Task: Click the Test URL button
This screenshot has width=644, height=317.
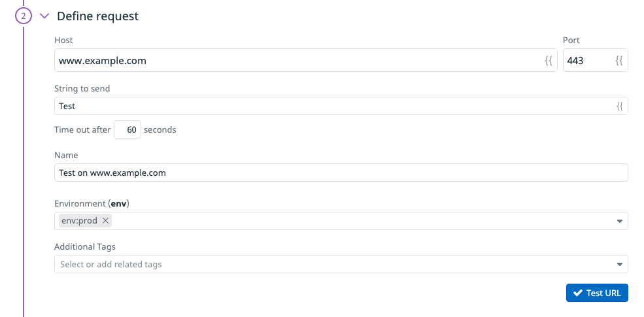Action: tap(597, 293)
